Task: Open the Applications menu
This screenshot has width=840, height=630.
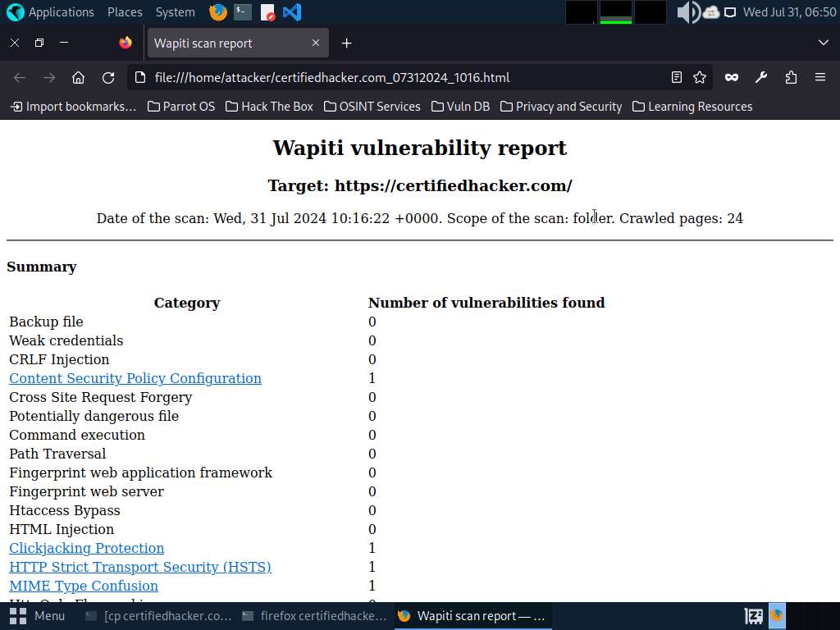Action: point(51,12)
